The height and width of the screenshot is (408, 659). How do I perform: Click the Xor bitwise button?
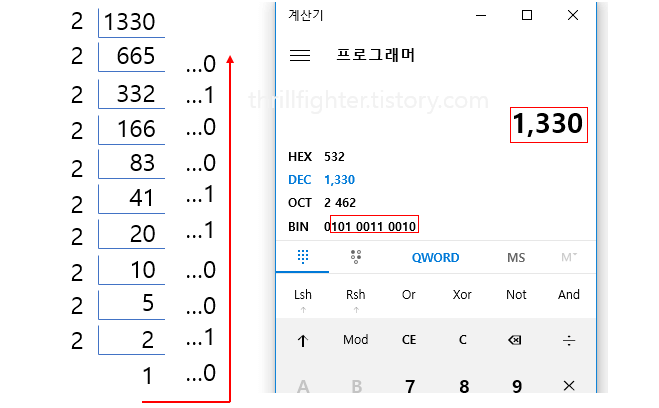click(462, 295)
